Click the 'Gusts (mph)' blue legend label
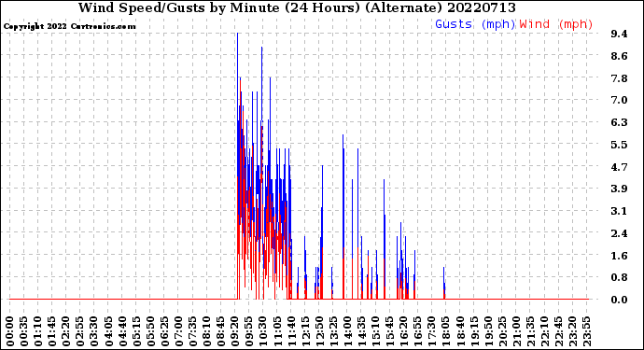The height and width of the screenshot is (350, 644). pyautogui.click(x=475, y=24)
